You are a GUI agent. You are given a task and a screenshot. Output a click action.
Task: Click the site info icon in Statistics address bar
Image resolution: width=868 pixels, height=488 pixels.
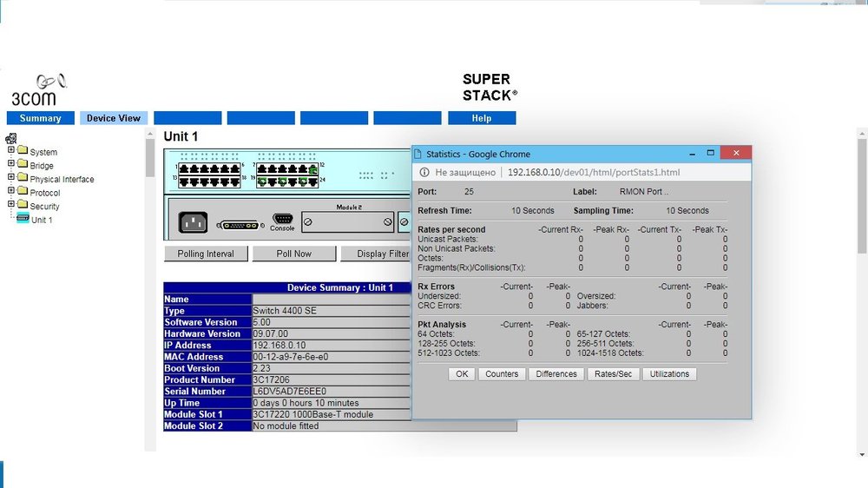coord(424,172)
